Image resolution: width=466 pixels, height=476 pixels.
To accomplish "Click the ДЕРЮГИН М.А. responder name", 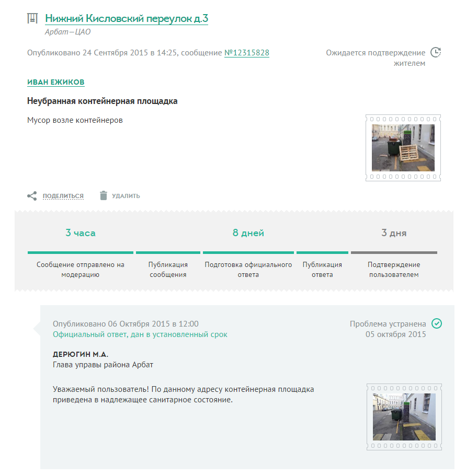I will click(81, 354).
